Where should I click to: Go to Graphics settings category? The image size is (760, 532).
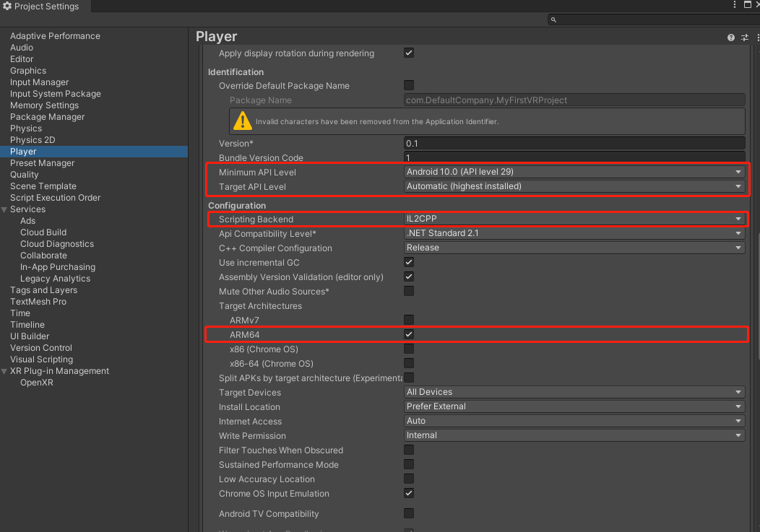[x=28, y=71]
